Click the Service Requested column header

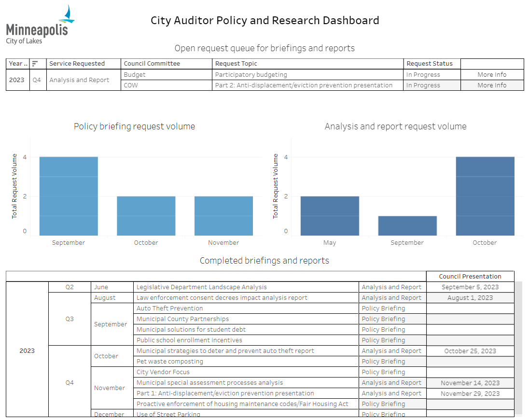tap(84, 64)
